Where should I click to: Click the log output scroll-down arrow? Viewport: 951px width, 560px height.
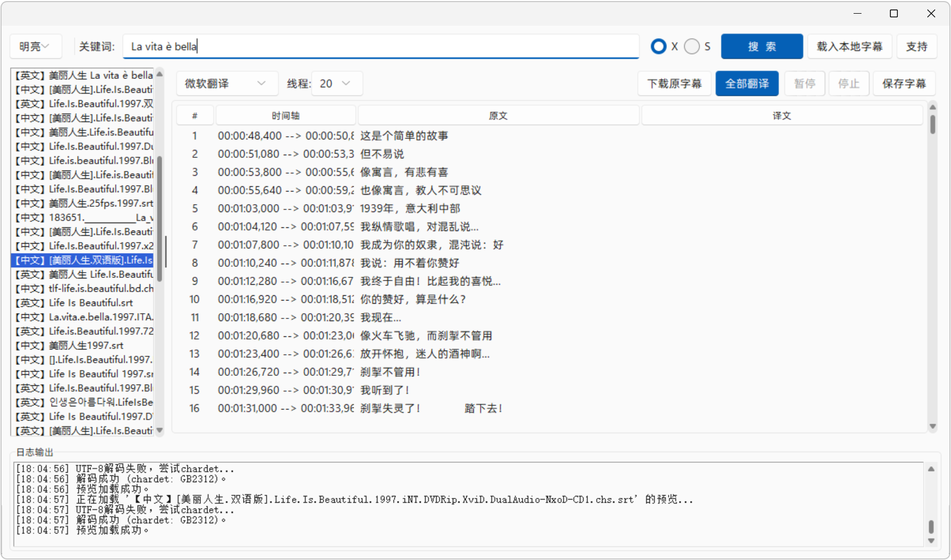click(x=931, y=541)
